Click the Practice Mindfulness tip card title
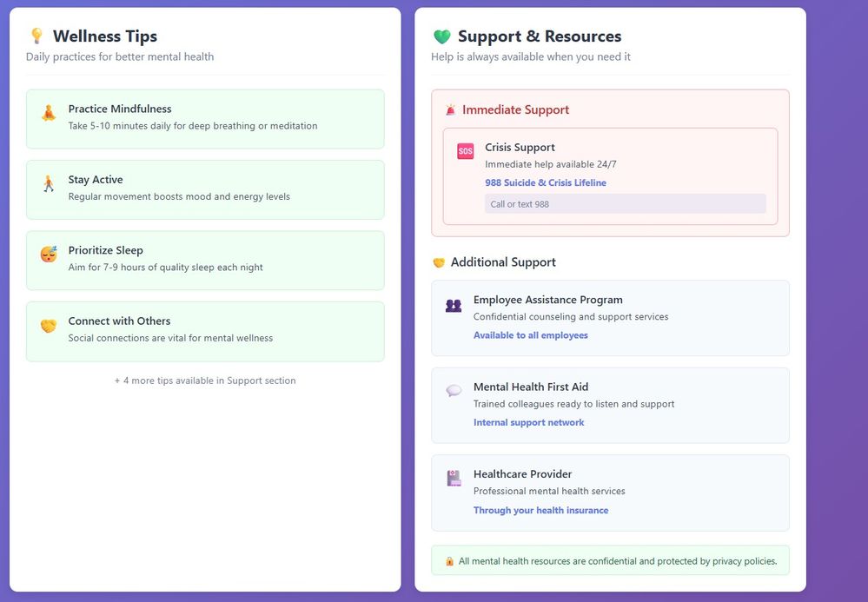This screenshot has width=868, height=602. [x=120, y=109]
